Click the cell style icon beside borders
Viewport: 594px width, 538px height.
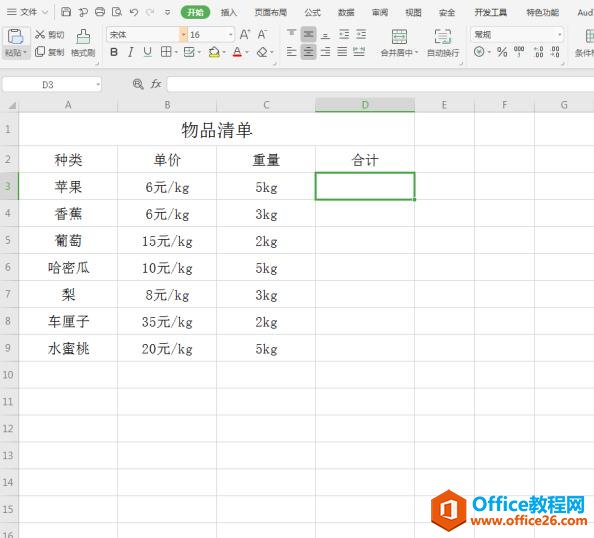(x=189, y=52)
